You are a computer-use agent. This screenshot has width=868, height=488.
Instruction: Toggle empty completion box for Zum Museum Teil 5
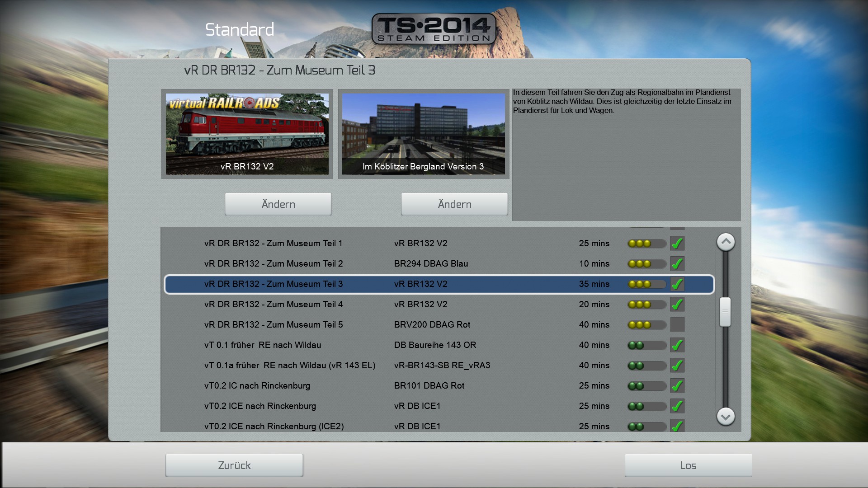tap(677, 325)
